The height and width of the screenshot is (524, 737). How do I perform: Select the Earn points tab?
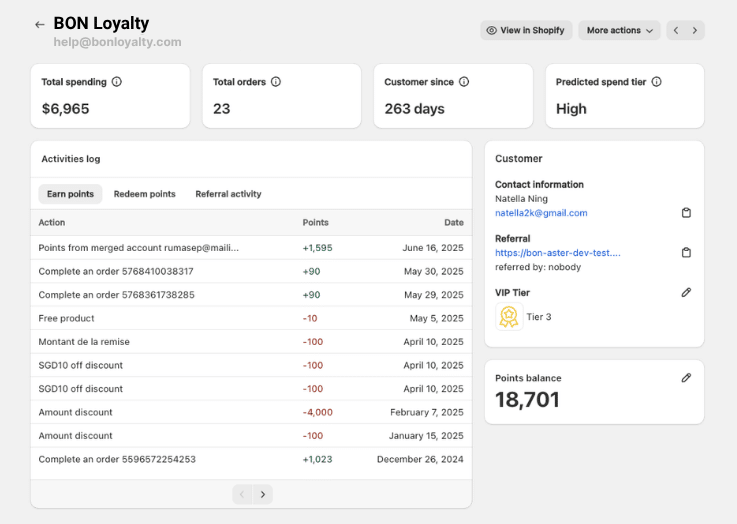(x=70, y=194)
